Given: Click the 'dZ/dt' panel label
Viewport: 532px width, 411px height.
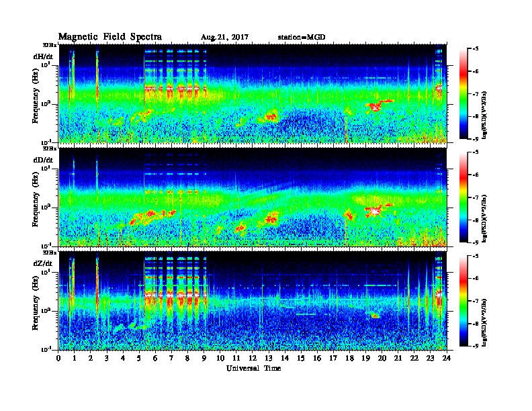Looking at the screenshot, I should point(43,263).
